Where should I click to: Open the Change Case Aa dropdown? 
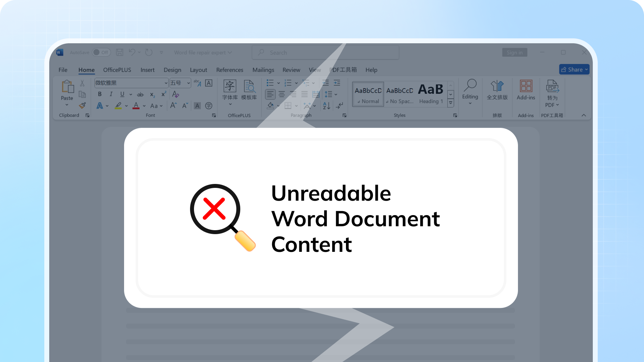[156, 106]
